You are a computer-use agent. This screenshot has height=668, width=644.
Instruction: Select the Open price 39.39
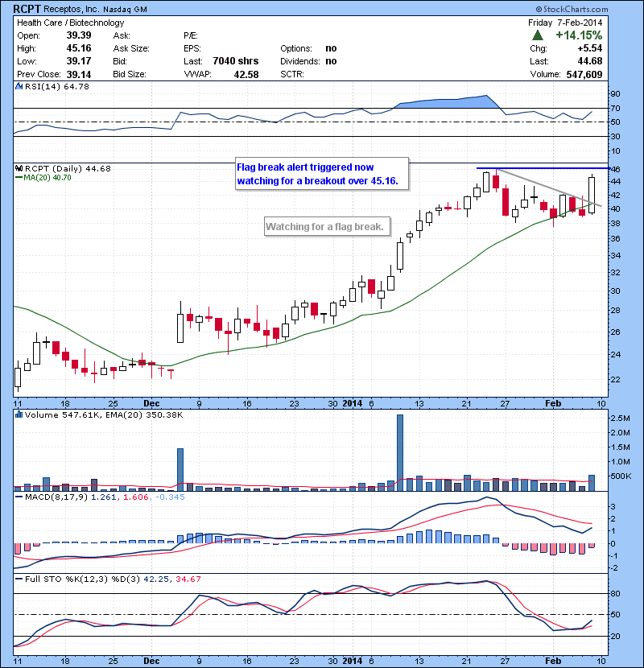point(79,35)
